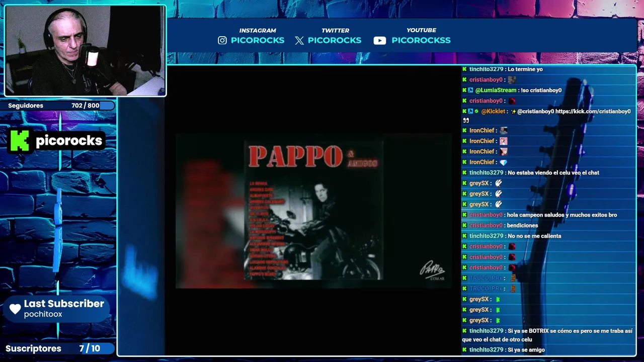Image resolution: width=644 pixels, height=362 pixels.
Task: Click the Pappo & Amigos album cover video
Action: (x=313, y=211)
